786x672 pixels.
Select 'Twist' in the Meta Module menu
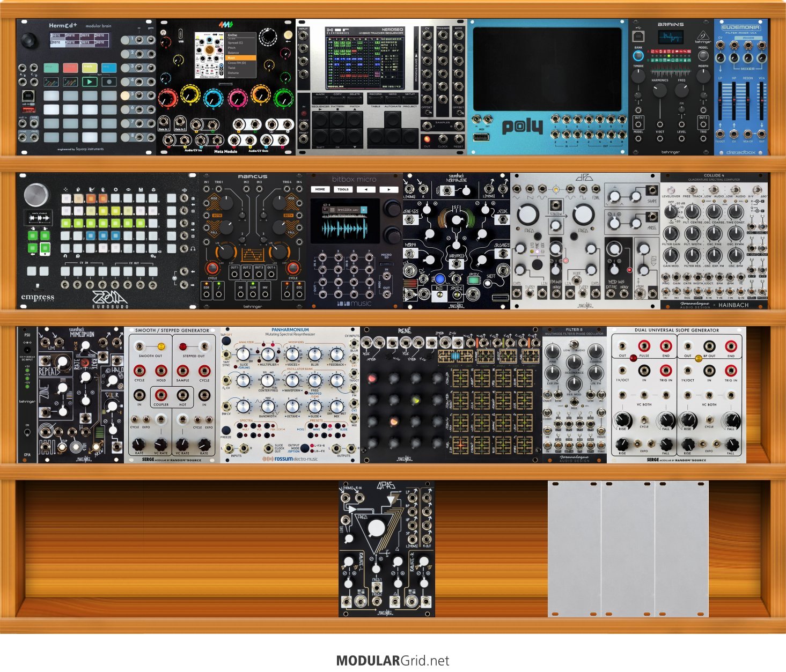click(240, 68)
